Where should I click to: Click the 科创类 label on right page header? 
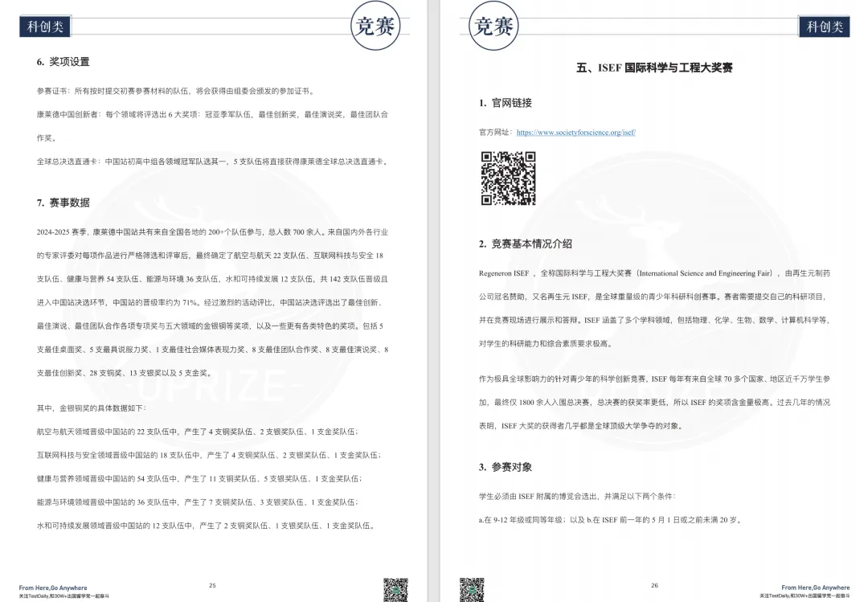[x=824, y=26]
